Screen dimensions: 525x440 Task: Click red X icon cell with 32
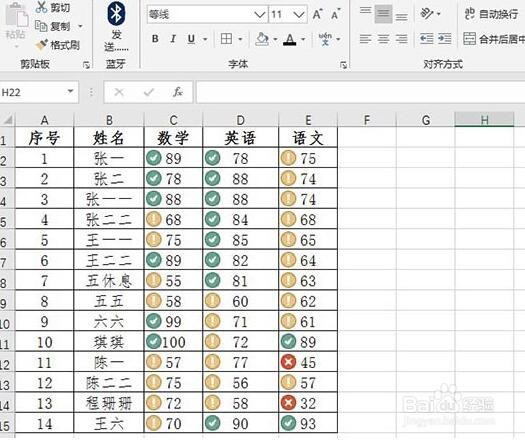(308, 403)
